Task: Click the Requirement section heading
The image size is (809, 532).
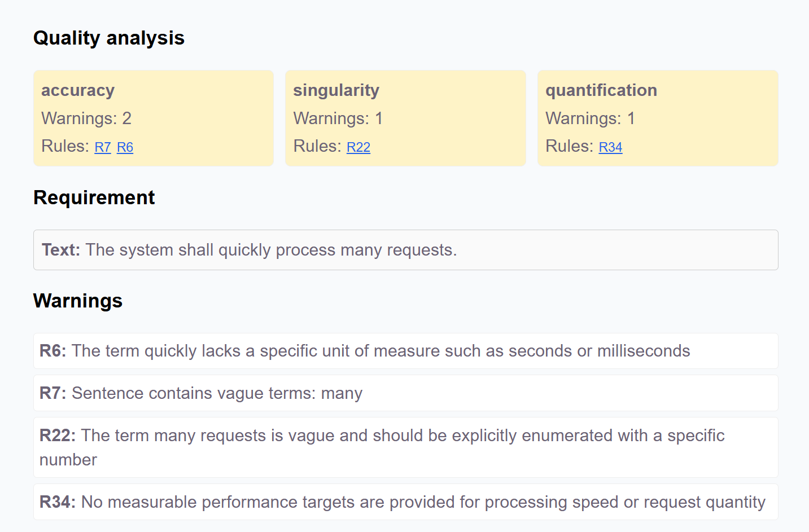Action: (x=94, y=197)
